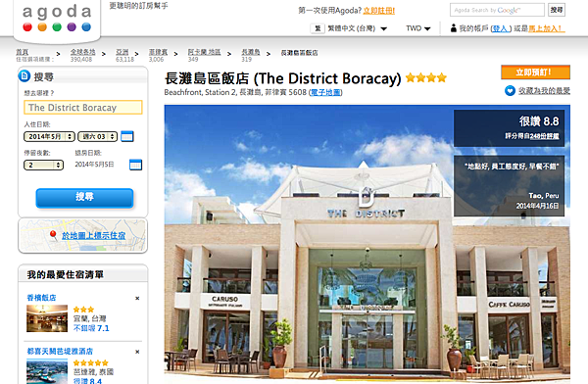Viewport: 588px width, 384px height.
Task: Open the check-in date calendar icon
Action: pyautogui.click(x=127, y=136)
